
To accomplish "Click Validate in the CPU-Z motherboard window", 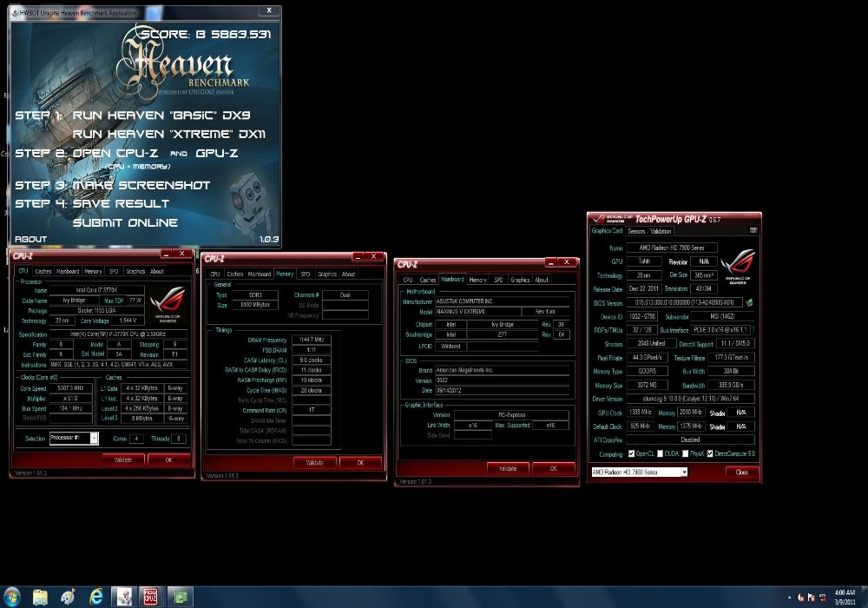I will point(508,468).
